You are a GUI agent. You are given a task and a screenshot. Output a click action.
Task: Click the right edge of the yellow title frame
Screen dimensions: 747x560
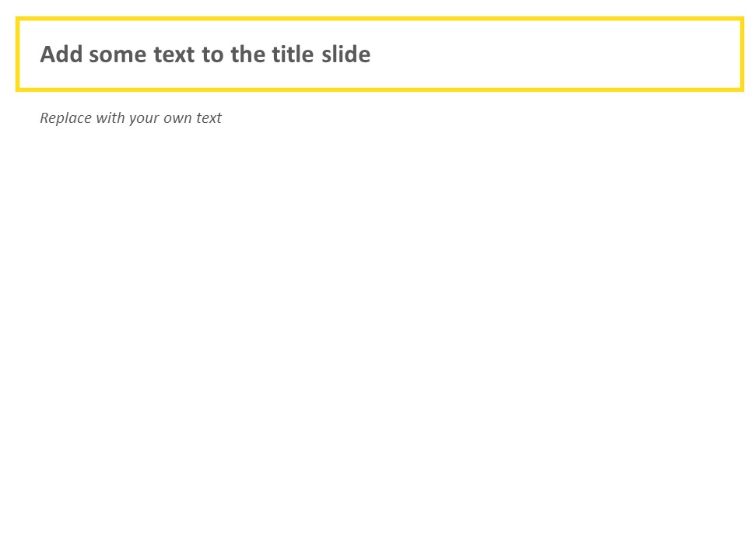point(742,54)
